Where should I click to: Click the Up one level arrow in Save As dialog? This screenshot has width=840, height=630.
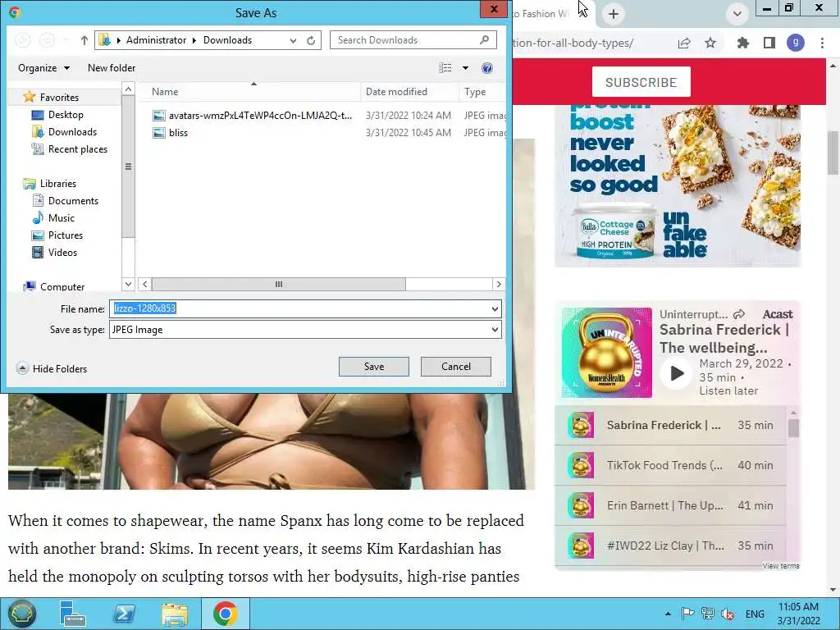84,40
